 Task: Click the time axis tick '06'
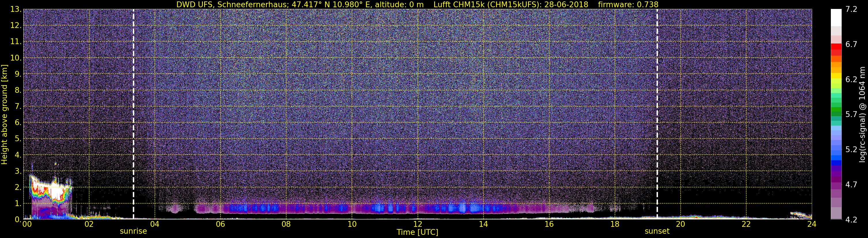[x=220, y=224]
